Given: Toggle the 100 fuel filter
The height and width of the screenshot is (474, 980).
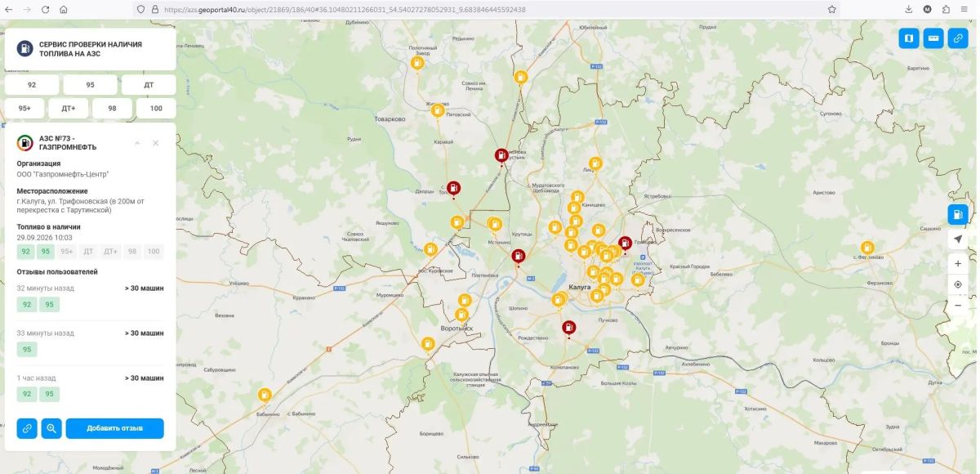Looking at the screenshot, I should [x=156, y=108].
